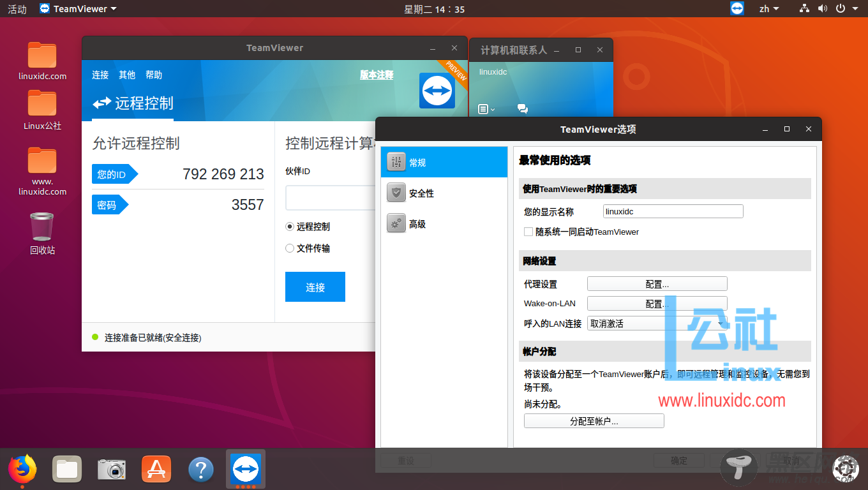This screenshot has width=868, height=490.
Task: Click the chat bubbles icon in contacts window
Action: [523, 109]
